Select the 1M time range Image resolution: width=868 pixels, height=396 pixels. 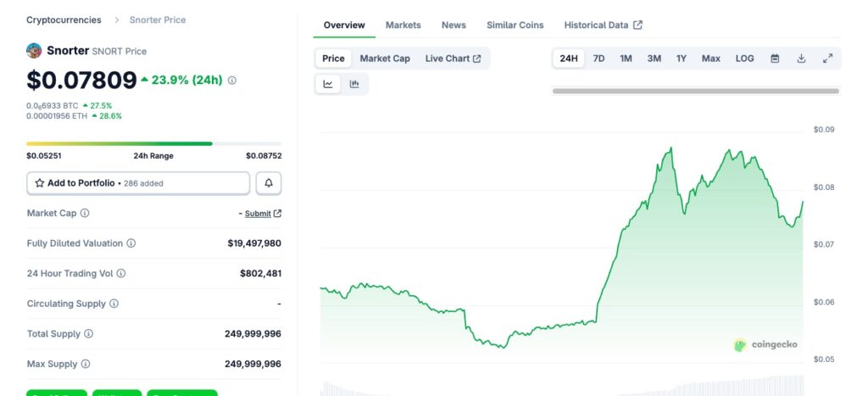coord(626,59)
